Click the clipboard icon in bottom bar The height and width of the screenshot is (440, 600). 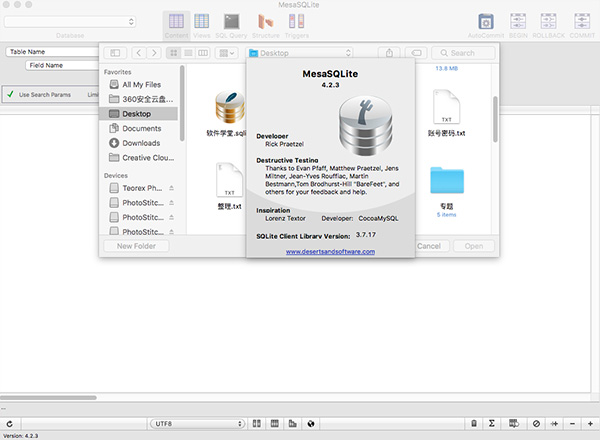coord(474,424)
